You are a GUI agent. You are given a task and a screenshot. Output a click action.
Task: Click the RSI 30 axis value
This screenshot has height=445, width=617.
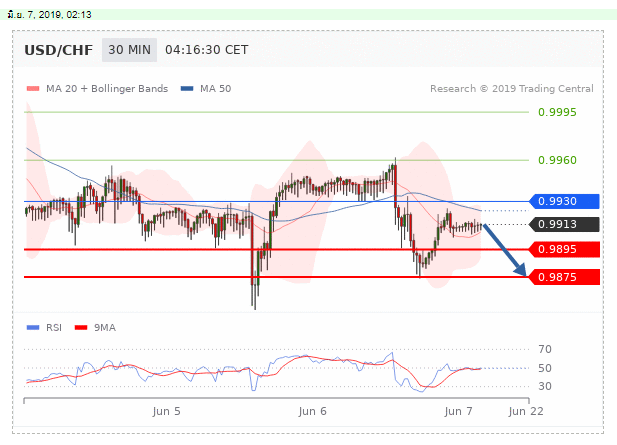(545, 386)
